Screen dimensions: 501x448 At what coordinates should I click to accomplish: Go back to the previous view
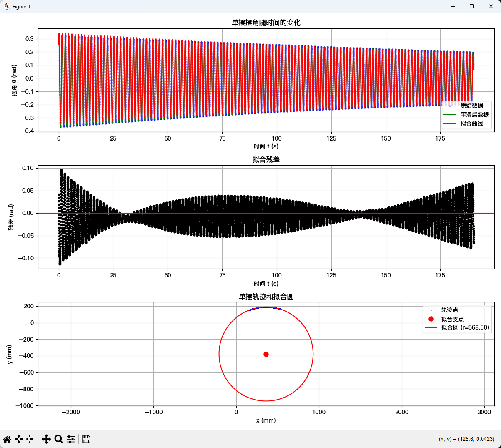click(19, 439)
